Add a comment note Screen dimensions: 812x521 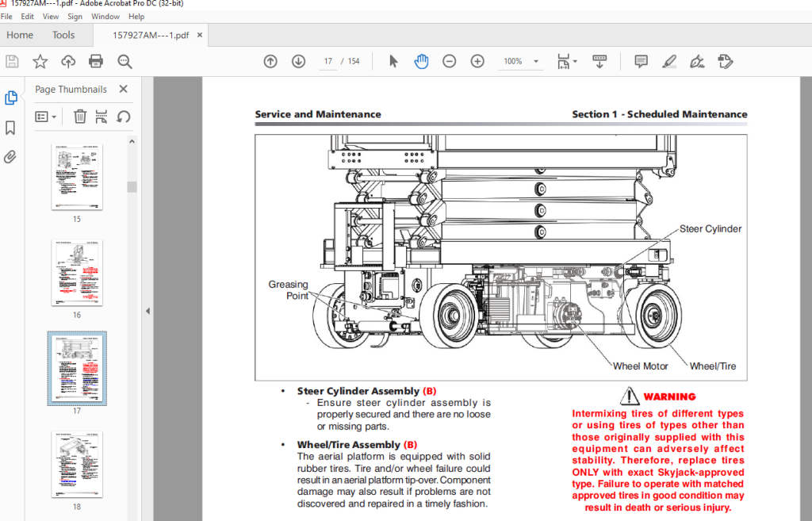click(x=641, y=62)
